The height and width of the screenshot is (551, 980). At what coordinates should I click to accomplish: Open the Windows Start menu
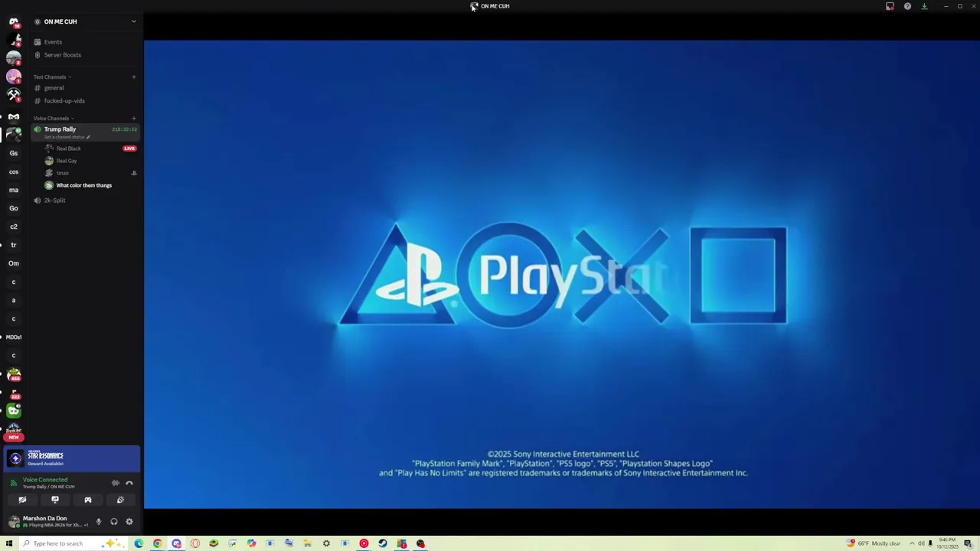[9, 543]
